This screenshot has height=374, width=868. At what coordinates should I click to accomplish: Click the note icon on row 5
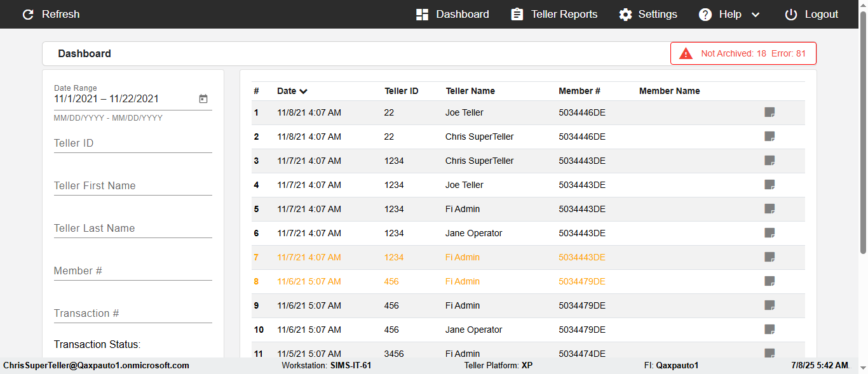coord(770,209)
